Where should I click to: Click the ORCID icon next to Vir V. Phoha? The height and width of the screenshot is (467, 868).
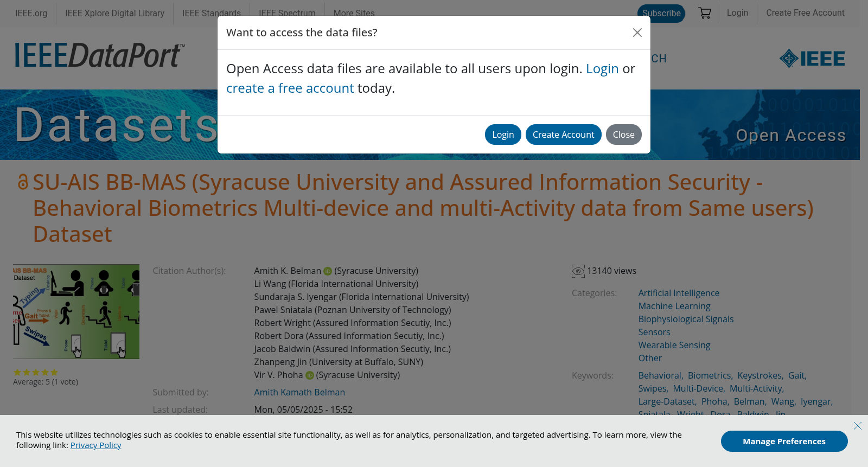coord(310,375)
